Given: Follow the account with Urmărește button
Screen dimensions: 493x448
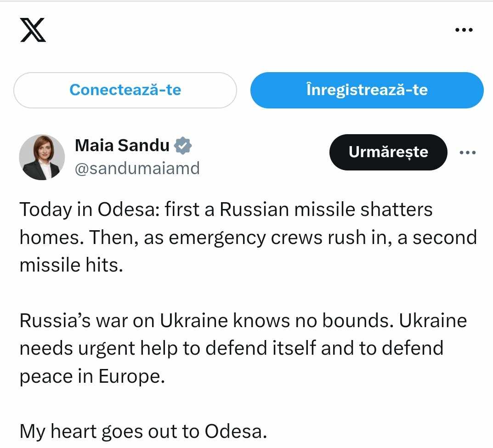Looking at the screenshot, I should pos(388,152).
